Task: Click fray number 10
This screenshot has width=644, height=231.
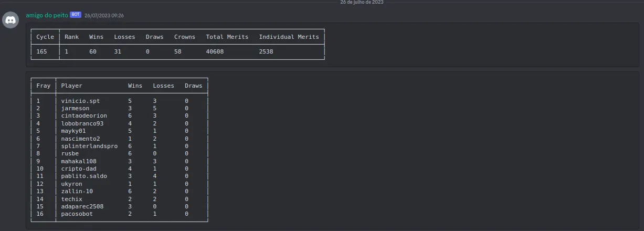Action: [40, 169]
